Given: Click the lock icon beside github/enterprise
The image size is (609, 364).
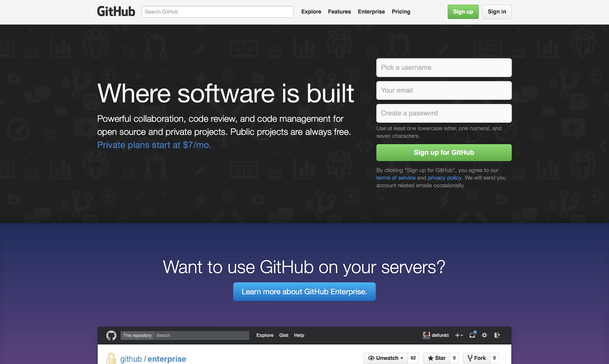Looking at the screenshot, I should coord(111,358).
